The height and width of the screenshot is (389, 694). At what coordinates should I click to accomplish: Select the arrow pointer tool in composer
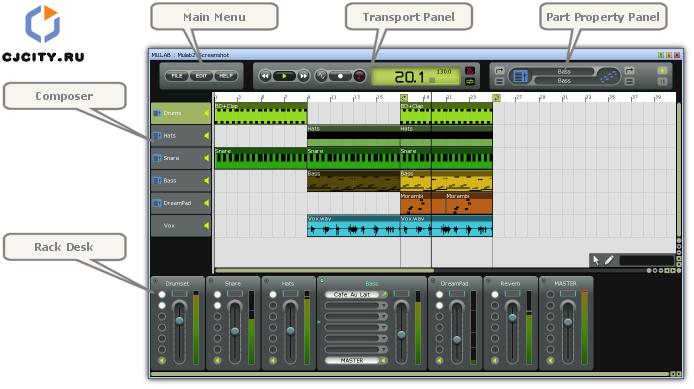[x=596, y=260]
